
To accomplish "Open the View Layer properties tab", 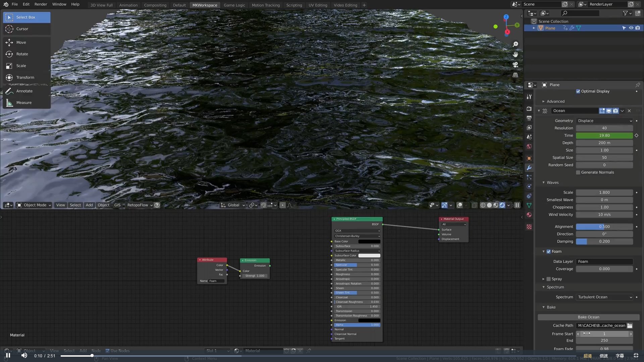I will [529, 127].
